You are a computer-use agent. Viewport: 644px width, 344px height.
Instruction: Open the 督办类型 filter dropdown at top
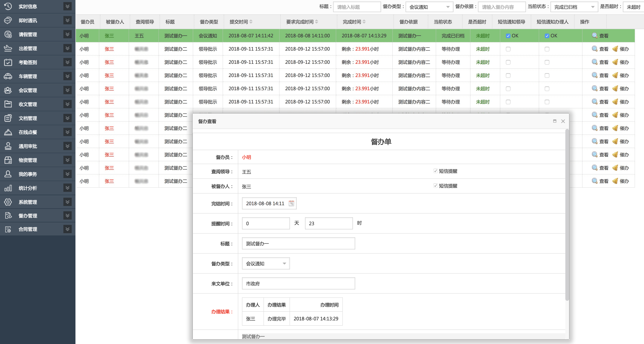tap(429, 7)
